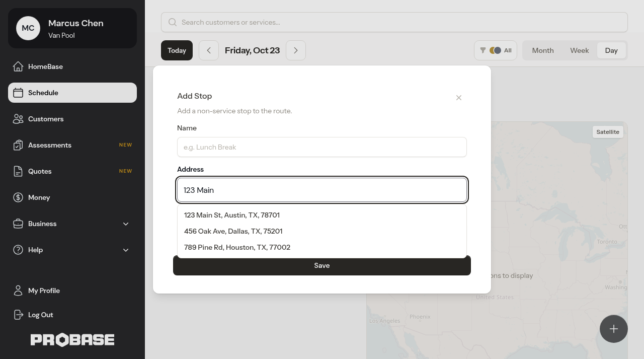Open the Customers people icon
The height and width of the screenshot is (359, 644).
coord(18,119)
